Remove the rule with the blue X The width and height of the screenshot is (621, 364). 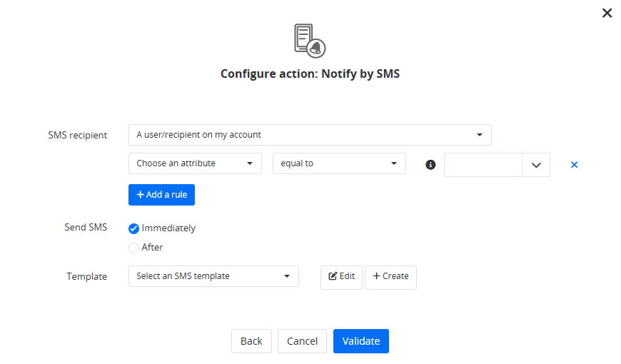tap(574, 164)
